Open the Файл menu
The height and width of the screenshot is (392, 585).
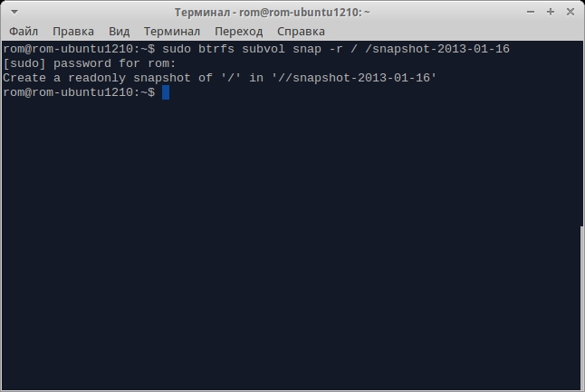pyautogui.click(x=24, y=32)
